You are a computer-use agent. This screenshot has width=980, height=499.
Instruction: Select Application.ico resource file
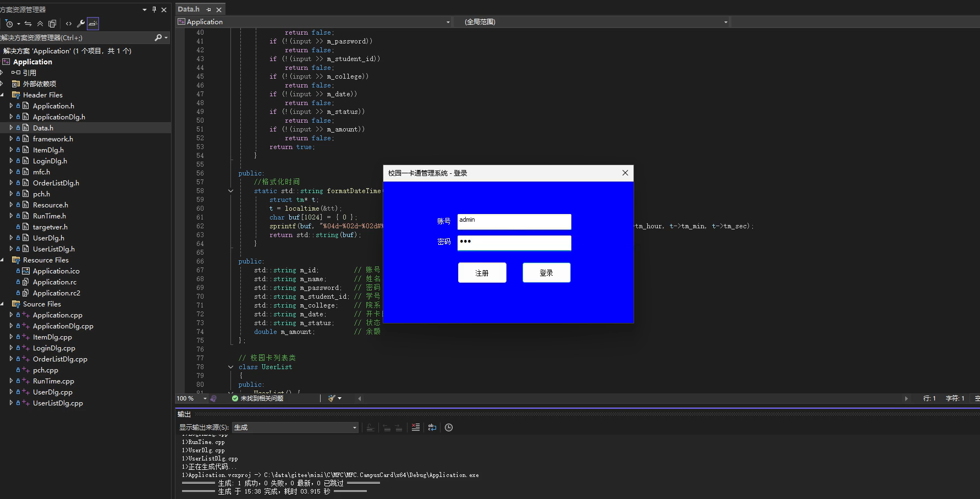click(56, 271)
